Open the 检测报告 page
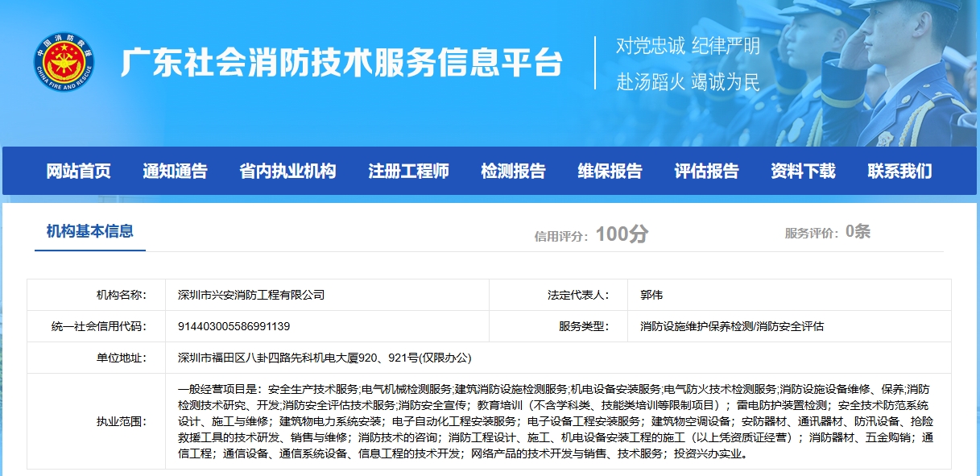This screenshot has width=980, height=476. (513, 171)
